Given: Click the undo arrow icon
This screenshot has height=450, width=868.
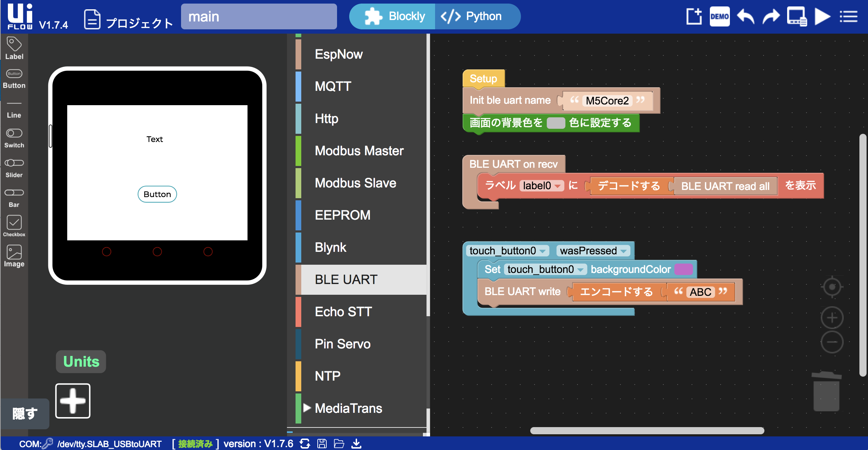Looking at the screenshot, I should (x=746, y=17).
